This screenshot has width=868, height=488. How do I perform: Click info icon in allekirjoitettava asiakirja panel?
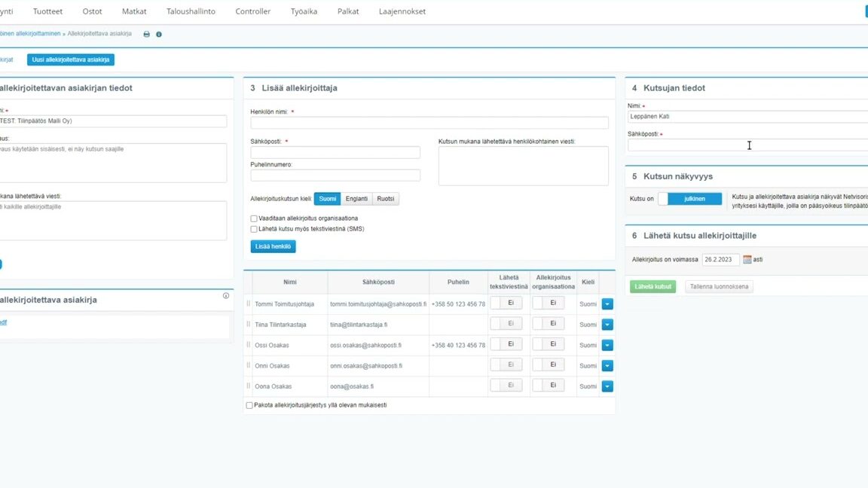(x=226, y=296)
